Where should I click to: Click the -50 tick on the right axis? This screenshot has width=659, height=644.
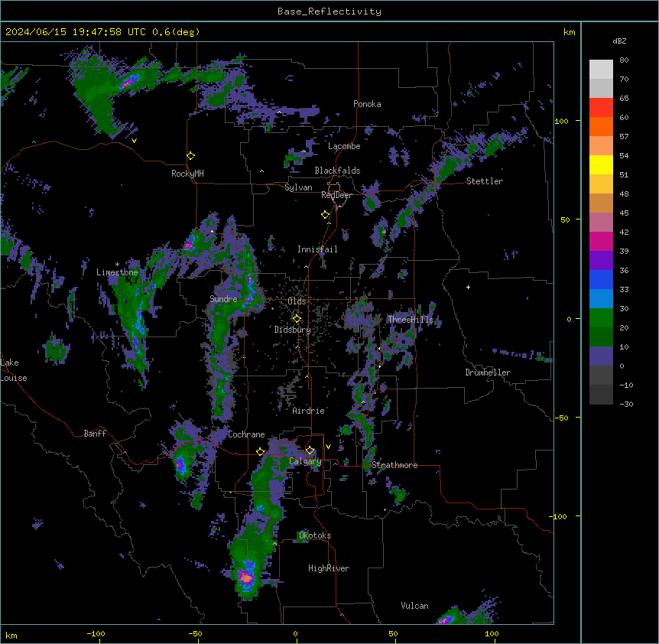tap(561, 418)
